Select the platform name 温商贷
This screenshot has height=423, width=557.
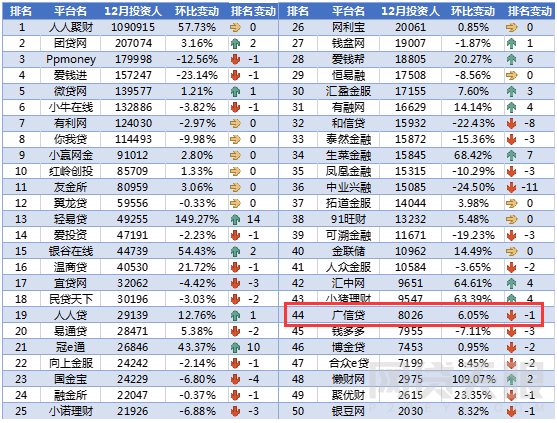coord(70,267)
